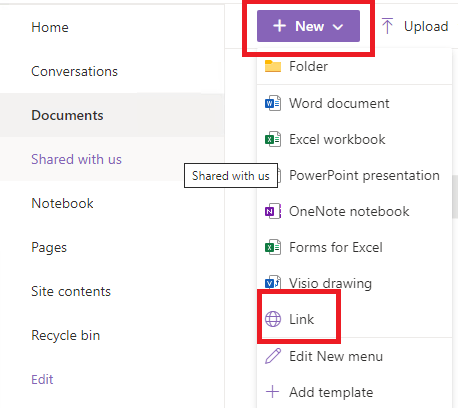Click the globe Link icon
The image size is (458, 408).
pos(273,319)
